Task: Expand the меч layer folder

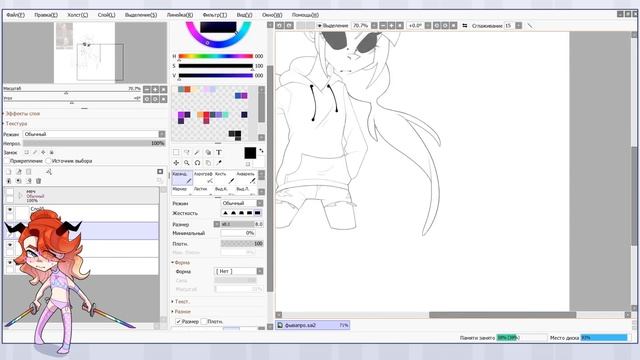Action: tap(20, 196)
